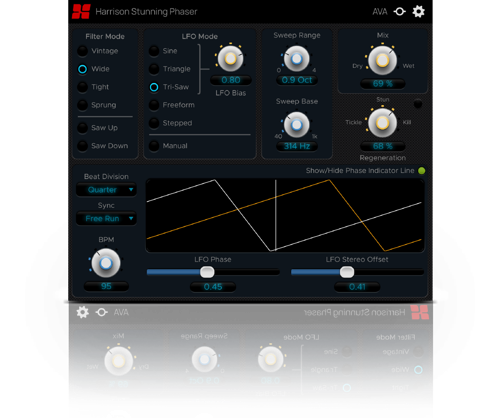
Task: Click the AVA label in the header
Action: [380, 12]
